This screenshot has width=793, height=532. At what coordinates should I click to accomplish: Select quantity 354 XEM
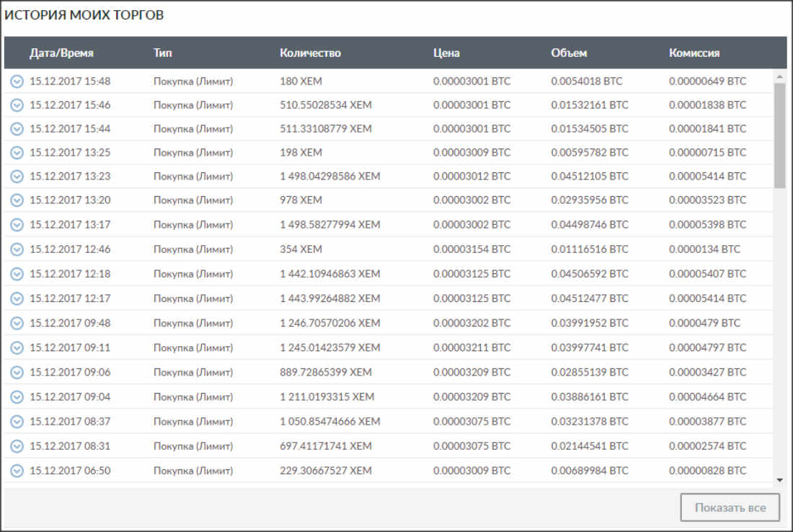point(301,249)
